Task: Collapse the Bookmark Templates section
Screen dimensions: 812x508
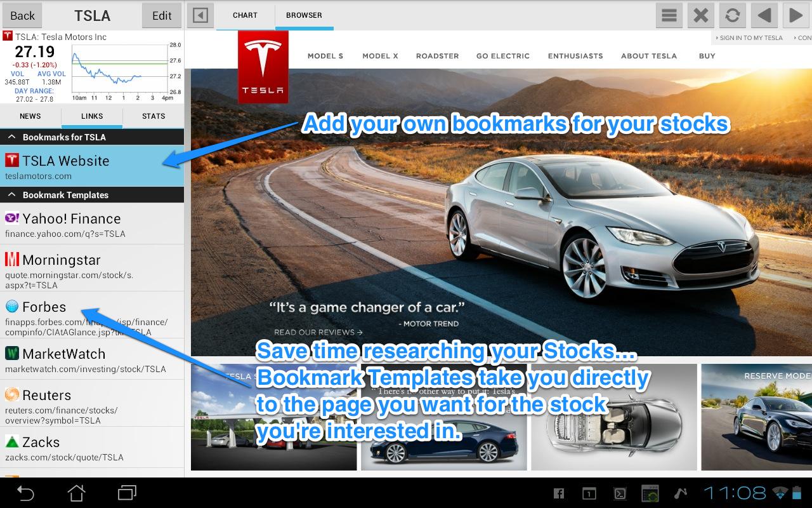Action: tap(92, 195)
